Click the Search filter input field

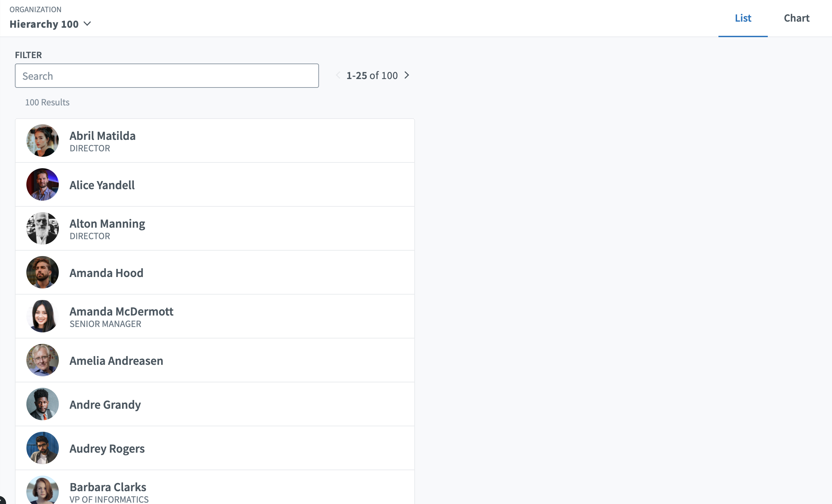[167, 76]
